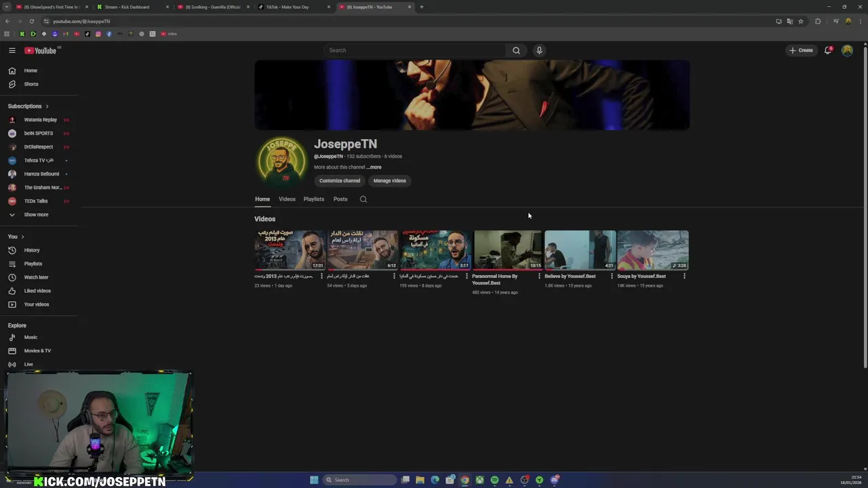Open the account avatar menu

click(847, 50)
